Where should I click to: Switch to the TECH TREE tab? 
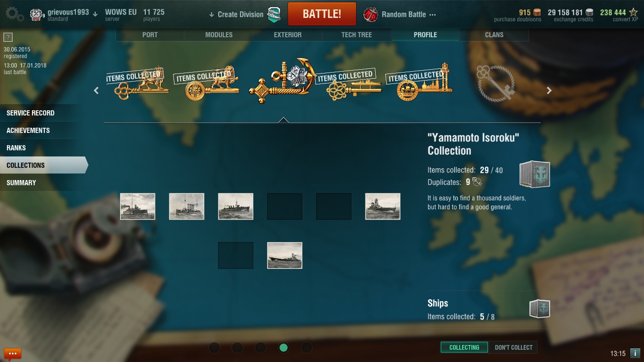pos(356,35)
